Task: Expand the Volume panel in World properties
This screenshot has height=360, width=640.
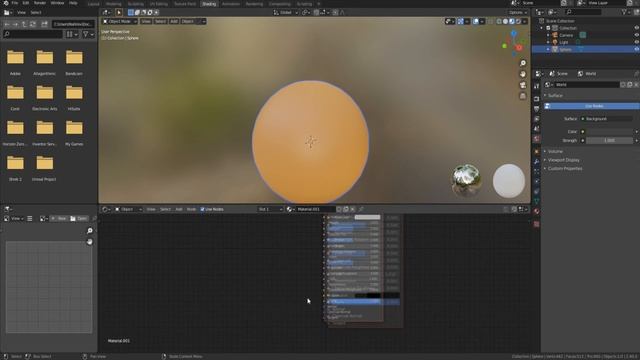Action: coord(555,151)
